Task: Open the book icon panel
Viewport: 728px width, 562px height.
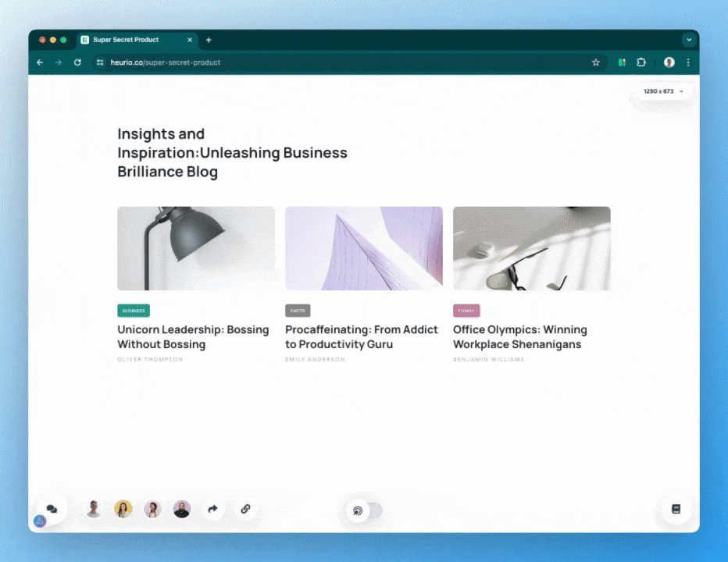Action: [676, 509]
